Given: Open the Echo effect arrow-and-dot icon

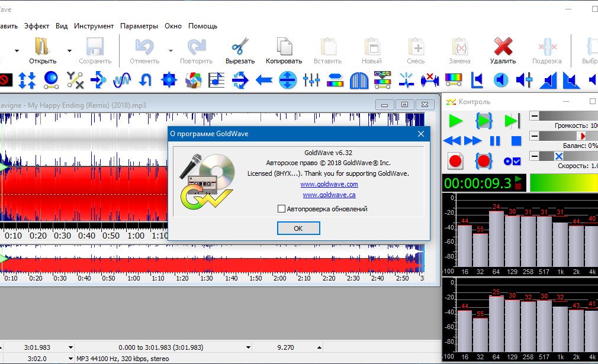Looking at the screenshot, I should click(98, 80).
